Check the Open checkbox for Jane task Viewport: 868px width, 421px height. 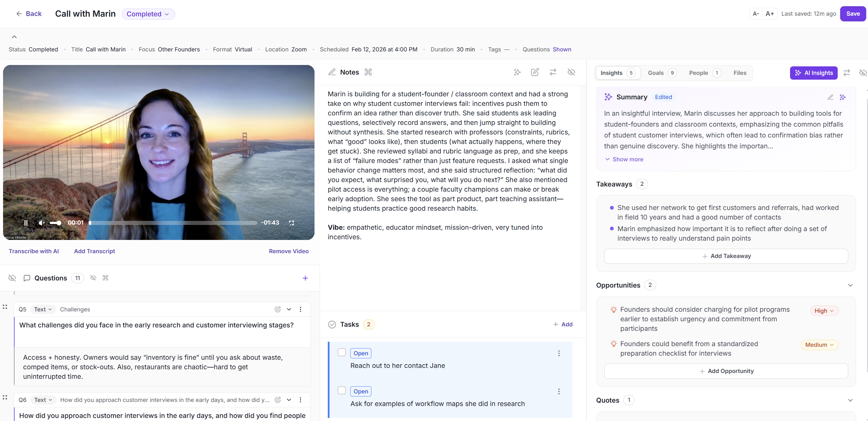point(341,353)
